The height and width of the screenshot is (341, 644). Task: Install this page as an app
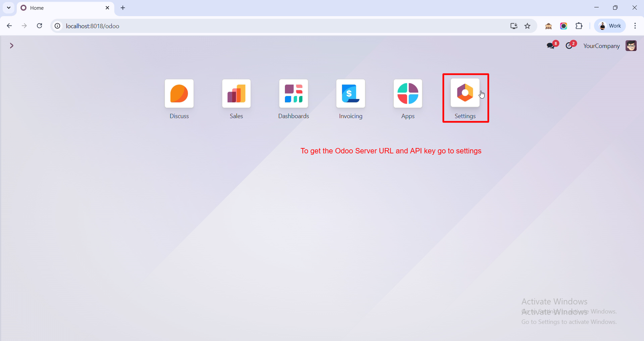(x=514, y=26)
